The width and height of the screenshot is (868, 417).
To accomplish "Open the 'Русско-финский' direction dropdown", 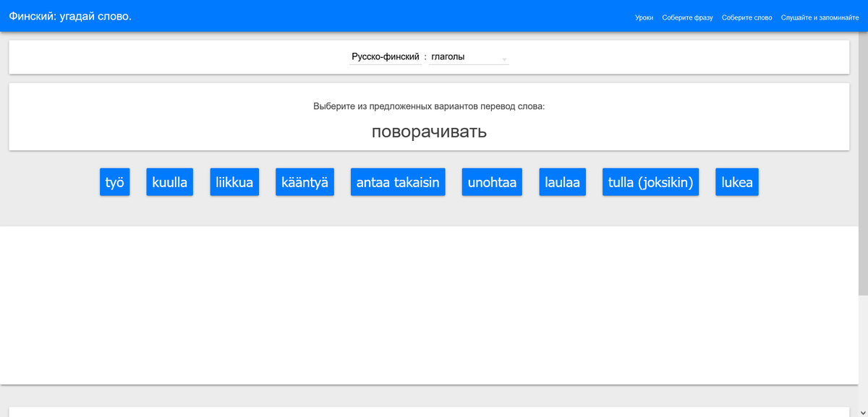I will [386, 56].
